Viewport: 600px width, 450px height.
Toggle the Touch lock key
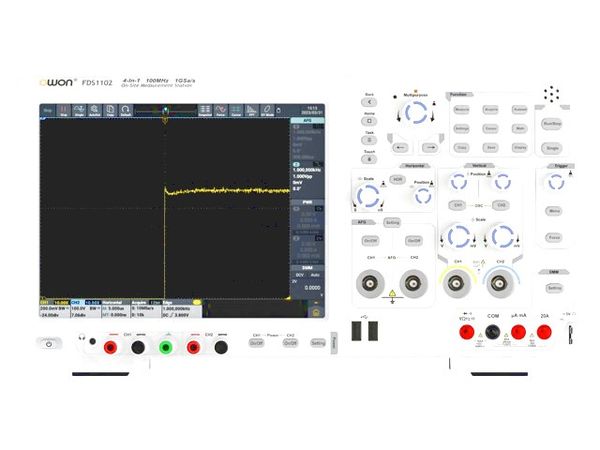pos(369,159)
